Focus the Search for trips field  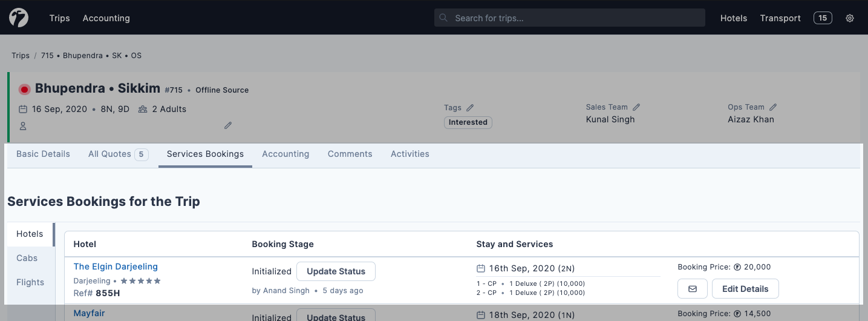[x=570, y=18]
